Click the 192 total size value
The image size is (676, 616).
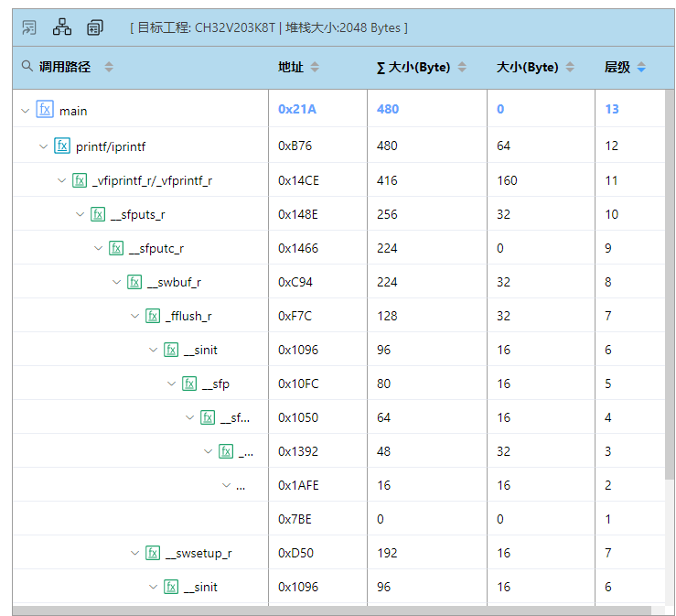tap(387, 553)
